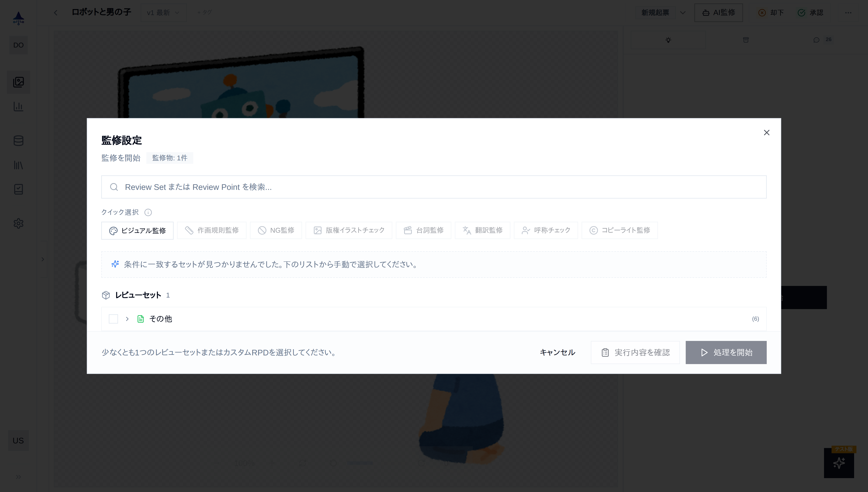The height and width of the screenshot is (492, 868).
Task: Click the レビューセット cube icon
Action: [x=106, y=295]
